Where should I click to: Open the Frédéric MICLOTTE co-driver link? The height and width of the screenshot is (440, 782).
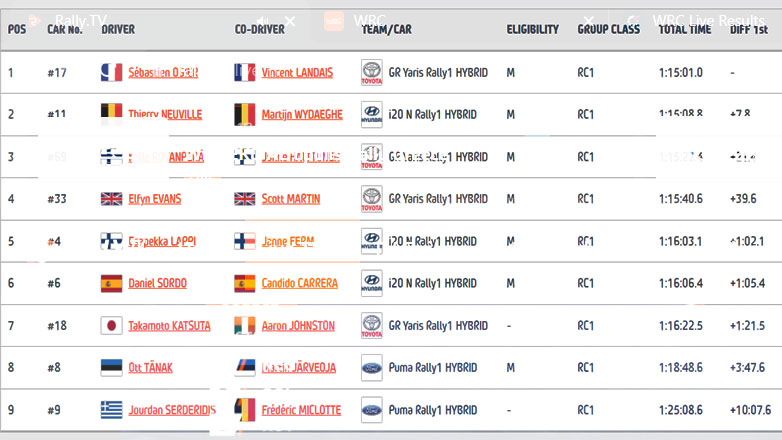tap(300, 410)
